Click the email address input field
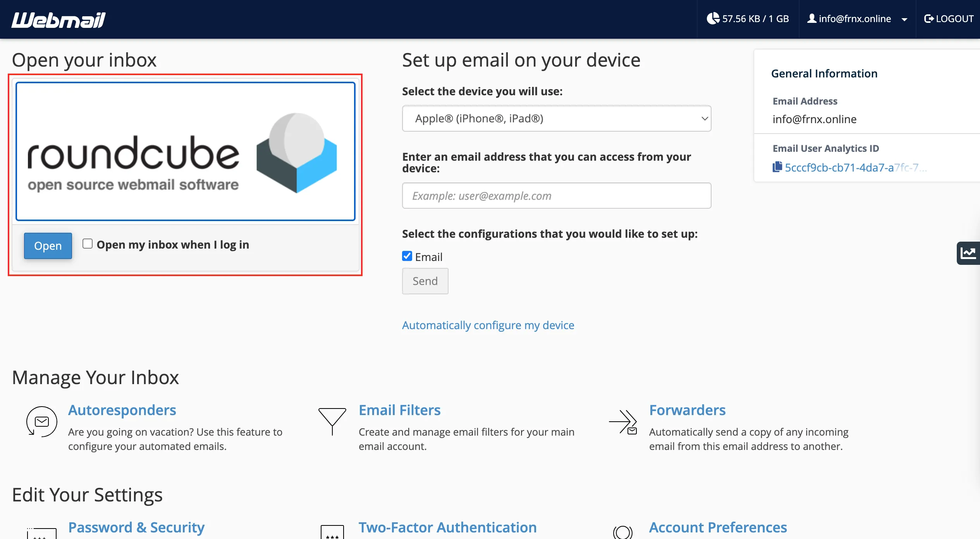 tap(557, 196)
